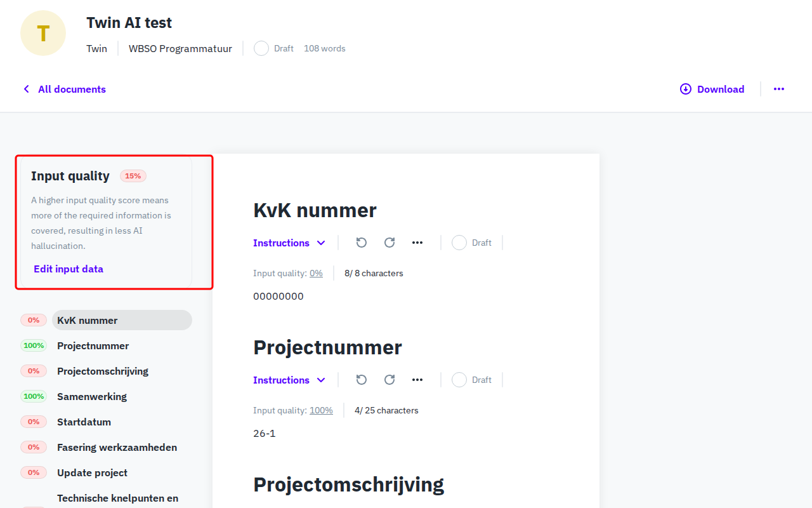This screenshot has width=812, height=508.
Task: Open the ellipsis menu beside KvK nummer controls
Action: pos(417,243)
